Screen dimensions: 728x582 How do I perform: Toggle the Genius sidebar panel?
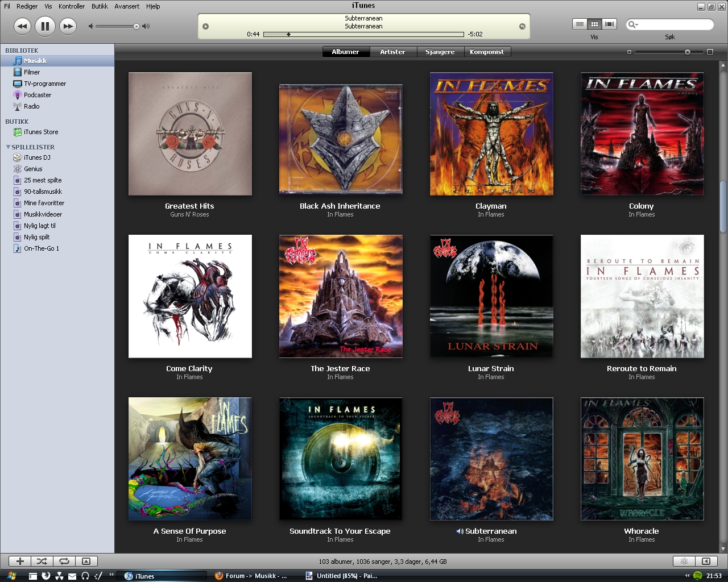706,561
